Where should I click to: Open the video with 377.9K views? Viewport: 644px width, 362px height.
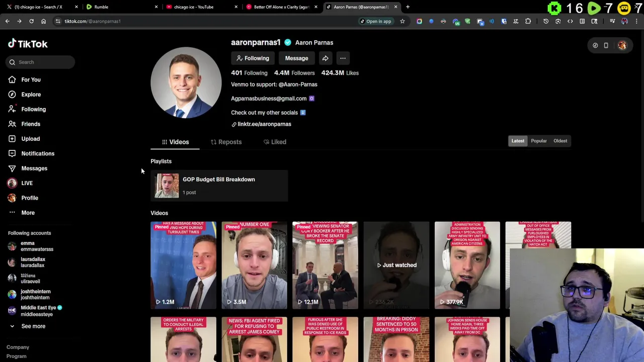(467, 265)
